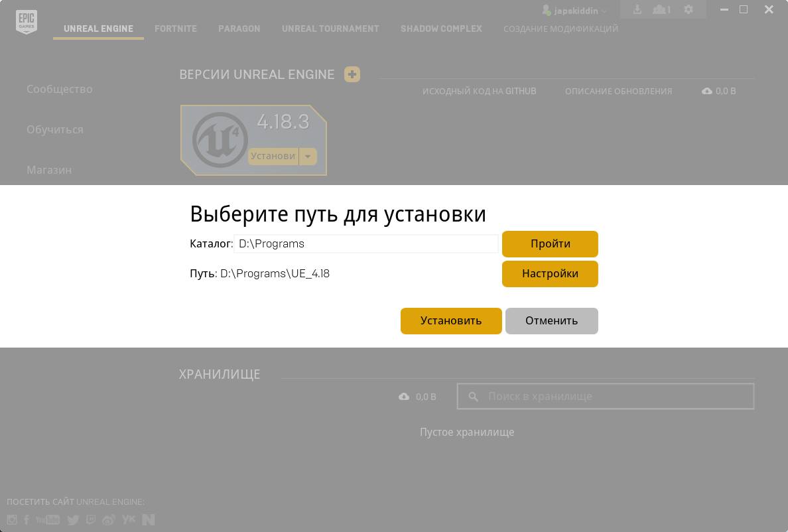Screen dimensions: 788x532
Task: Click Пройти to browse for a folder
Action: [x=550, y=243]
